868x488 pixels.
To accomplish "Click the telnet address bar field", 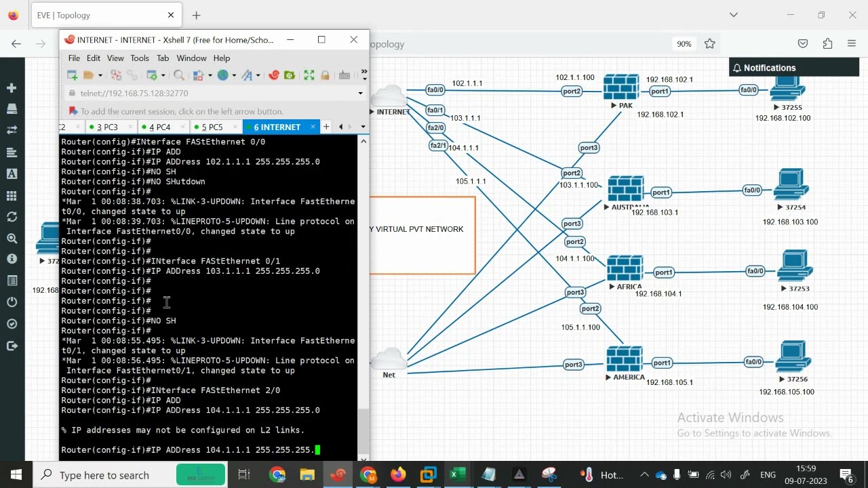I will click(x=214, y=94).
